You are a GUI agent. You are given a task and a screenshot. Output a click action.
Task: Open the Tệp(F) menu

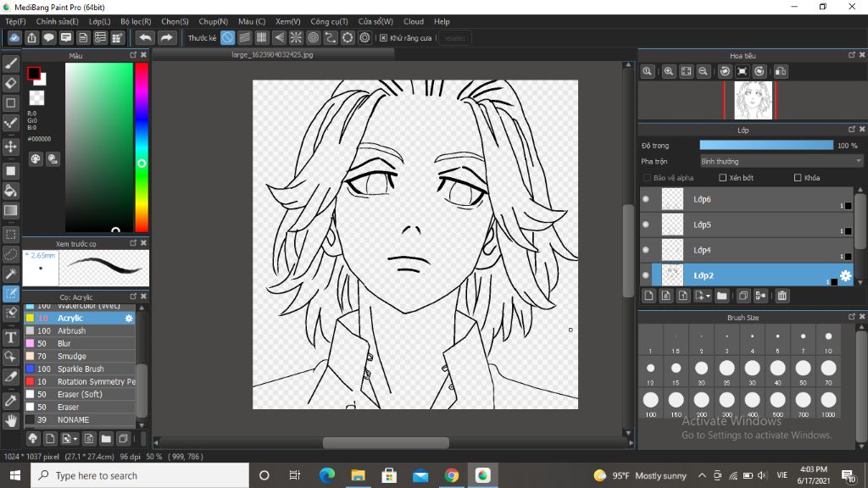coord(15,21)
